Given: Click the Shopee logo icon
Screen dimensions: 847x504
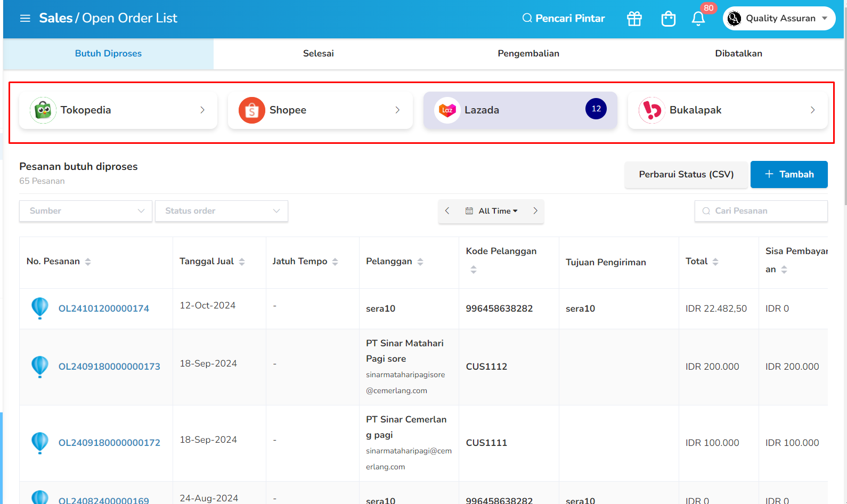Looking at the screenshot, I should 252,110.
